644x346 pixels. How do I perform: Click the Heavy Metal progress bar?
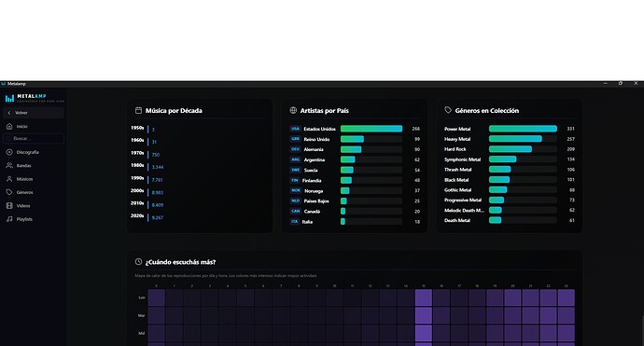(523, 139)
